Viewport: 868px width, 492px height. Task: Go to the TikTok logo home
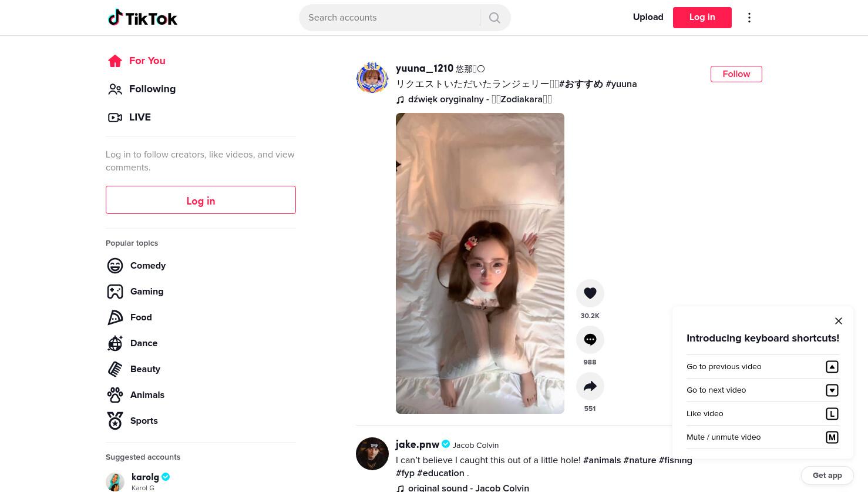143,18
